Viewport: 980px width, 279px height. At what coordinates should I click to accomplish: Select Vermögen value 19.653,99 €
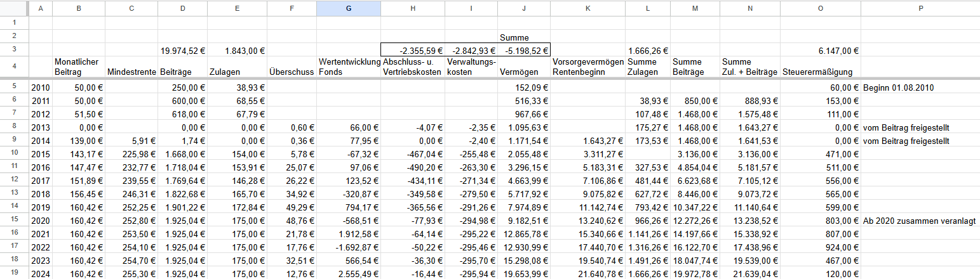[525, 274]
